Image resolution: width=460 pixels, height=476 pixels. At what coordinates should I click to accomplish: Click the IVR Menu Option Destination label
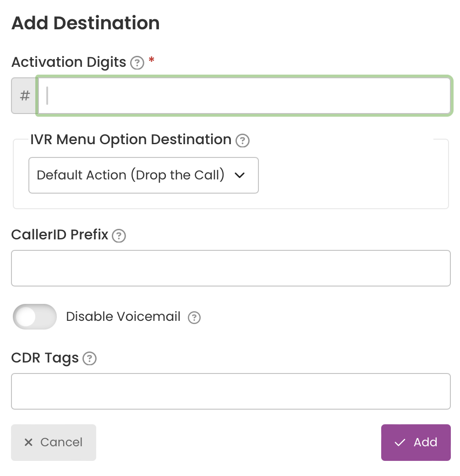[131, 140]
